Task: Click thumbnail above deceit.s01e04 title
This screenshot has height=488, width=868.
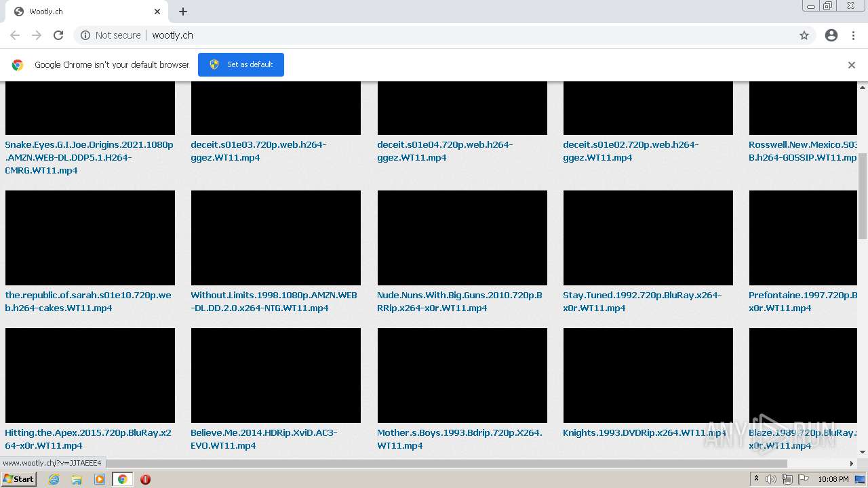Action: (462, 108)
